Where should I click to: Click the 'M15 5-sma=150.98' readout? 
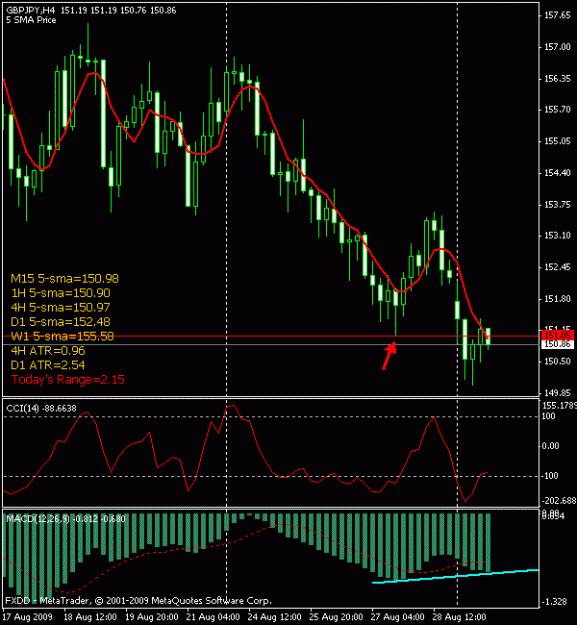[x=65, y=279]
